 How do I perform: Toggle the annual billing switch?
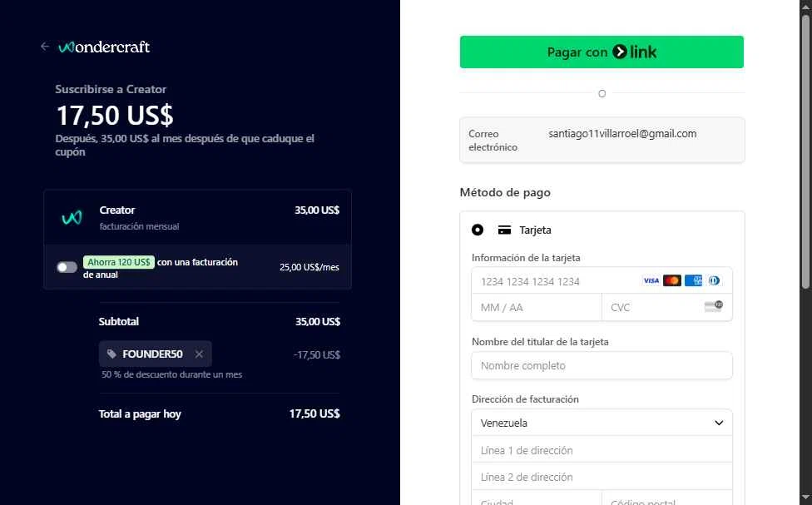coord(67,267)
